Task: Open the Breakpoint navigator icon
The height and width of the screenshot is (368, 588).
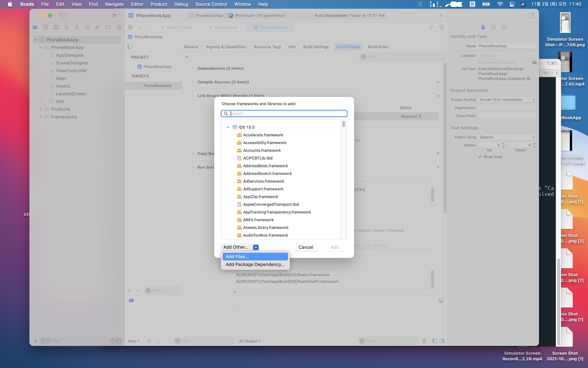Action: pyautogui.click(x=108, y=27)
